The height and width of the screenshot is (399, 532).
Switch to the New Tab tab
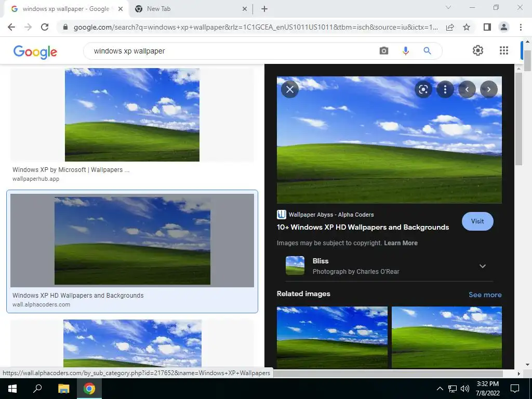191,9
